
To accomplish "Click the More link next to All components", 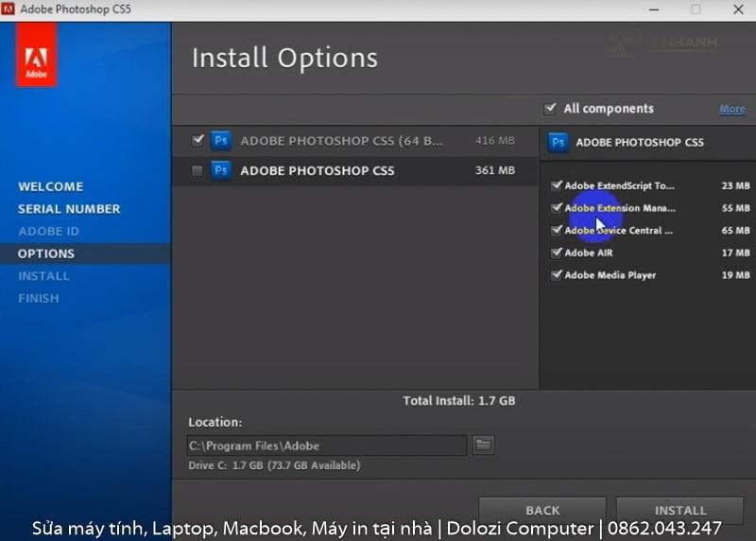I will 731,109.
